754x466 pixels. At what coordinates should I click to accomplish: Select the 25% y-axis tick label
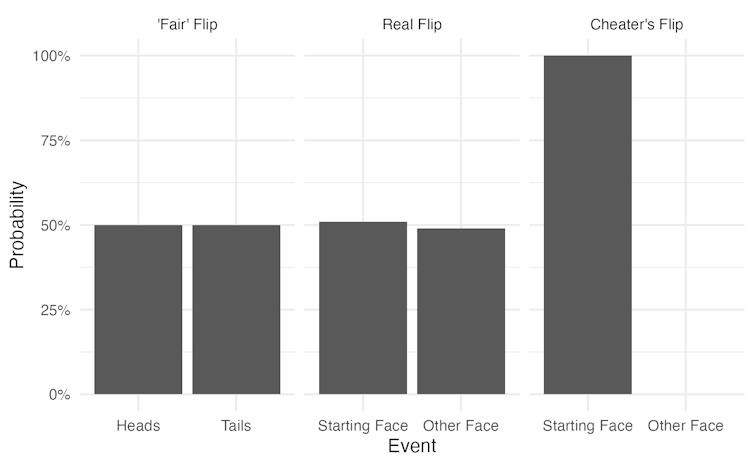[x=54, y=310]
